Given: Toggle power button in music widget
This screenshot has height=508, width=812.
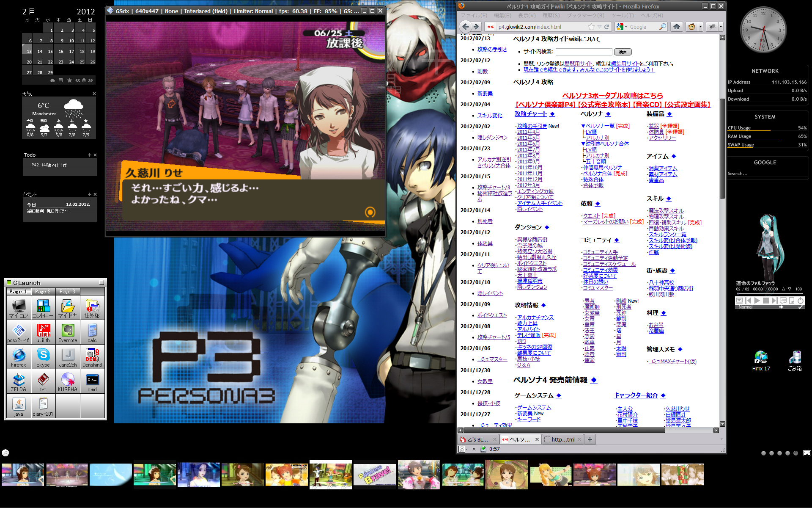Looking at the screenshot, I should click(x=800, y=300).
